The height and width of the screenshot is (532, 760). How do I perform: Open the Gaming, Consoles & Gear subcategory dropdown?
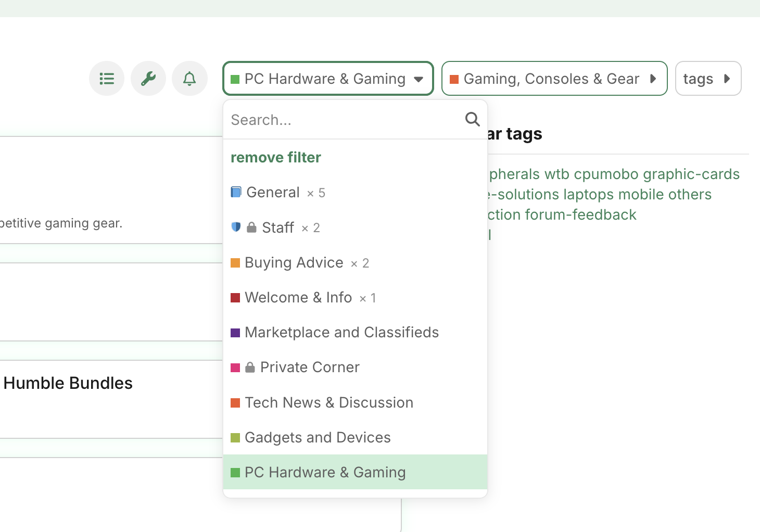(x=554, y=79)
